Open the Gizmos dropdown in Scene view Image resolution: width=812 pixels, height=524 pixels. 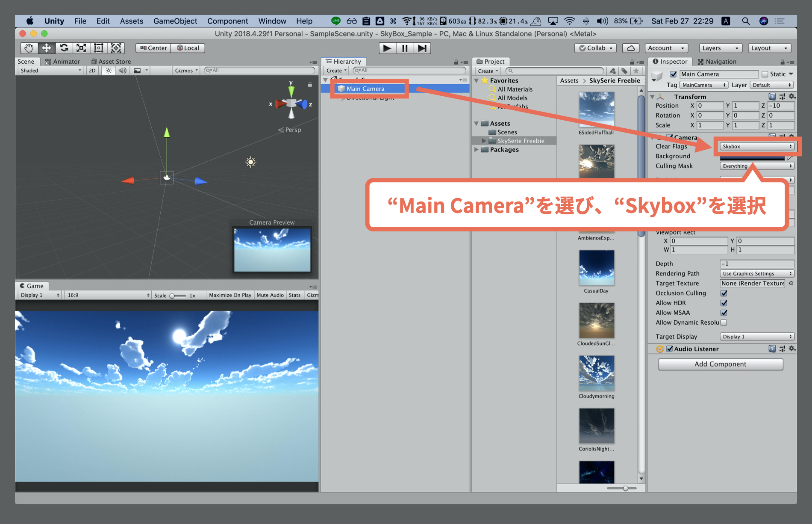pos(186,71)
